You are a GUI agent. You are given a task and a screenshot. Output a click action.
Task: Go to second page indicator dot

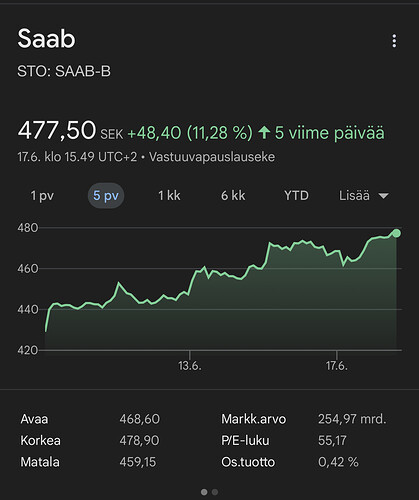click(x=215, y=492)
